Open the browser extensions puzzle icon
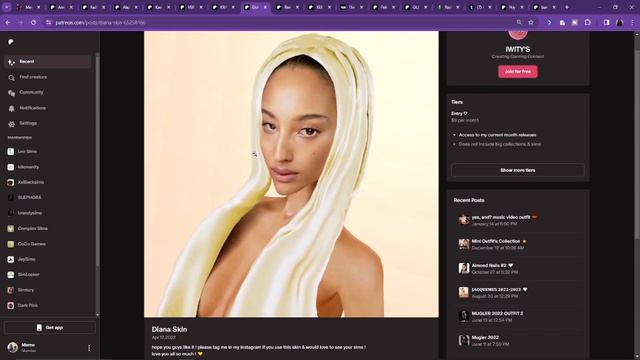The width and height of the screenshot is (640, 360). point(588,22)
